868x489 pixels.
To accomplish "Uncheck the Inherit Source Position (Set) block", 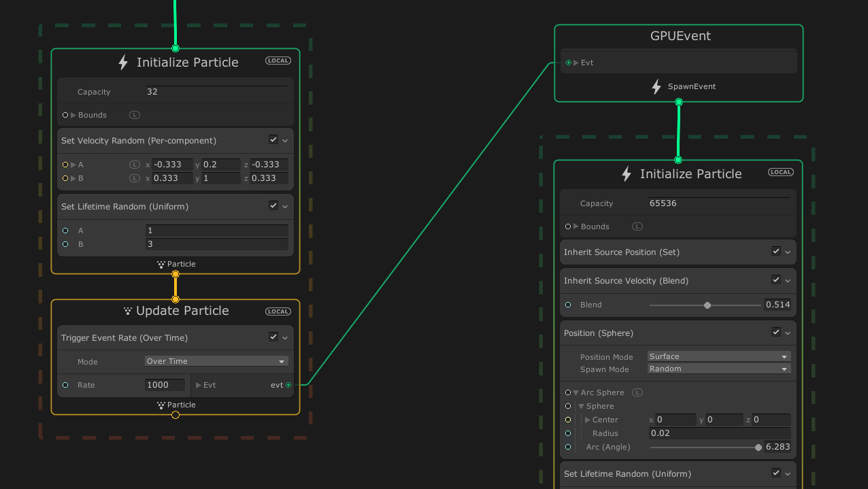I will tap(775, 251).
